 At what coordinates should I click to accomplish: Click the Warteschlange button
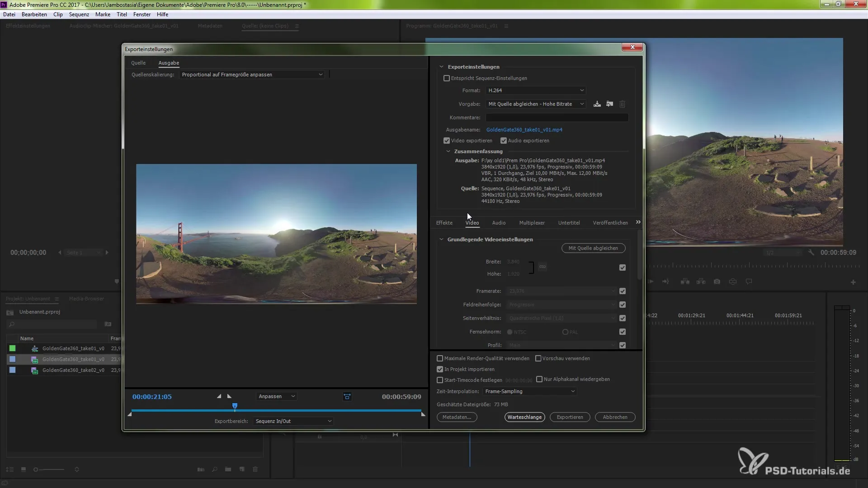point(524,417)
